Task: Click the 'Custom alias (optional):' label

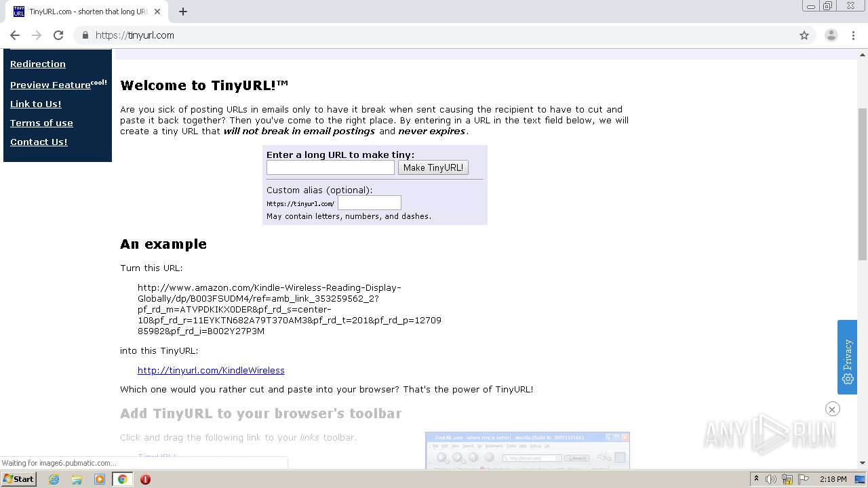Action: tap(319, 190)
